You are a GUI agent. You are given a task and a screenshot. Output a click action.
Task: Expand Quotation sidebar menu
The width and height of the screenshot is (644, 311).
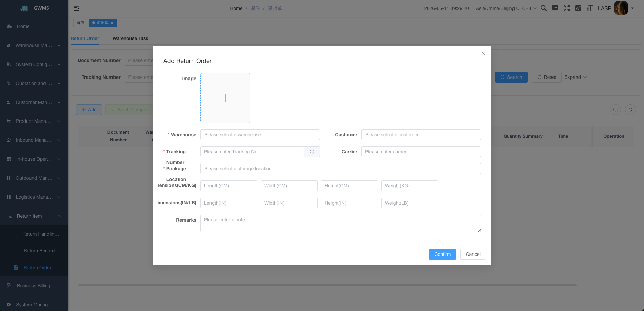point(34,83)
